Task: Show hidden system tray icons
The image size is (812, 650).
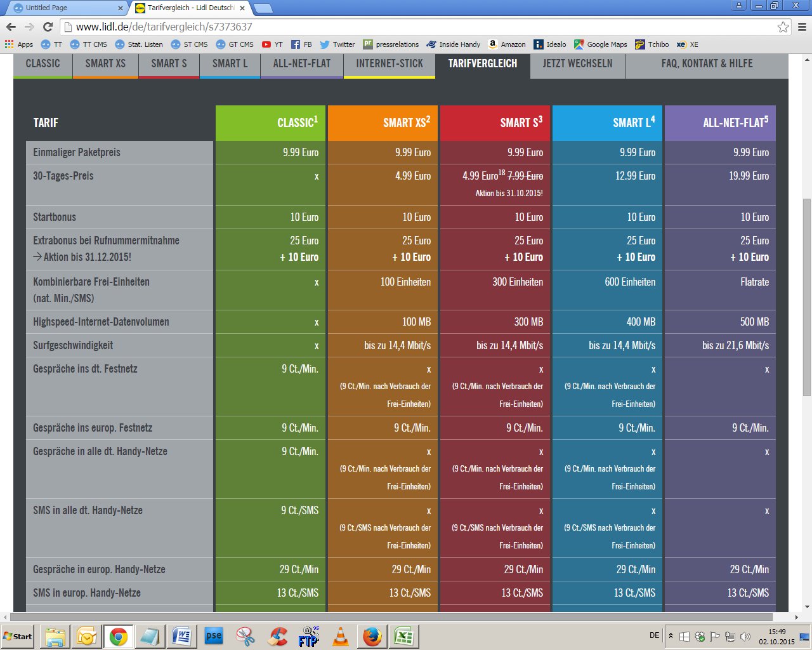Action: click(x=671, y=635)
